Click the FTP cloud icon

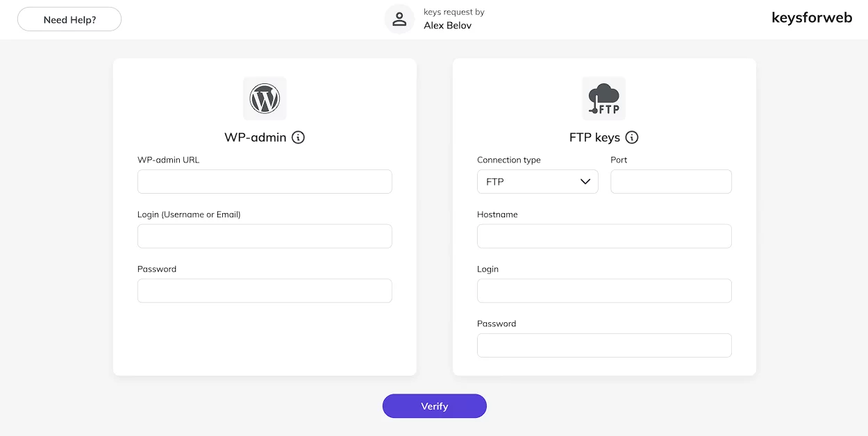click(603, 99)
